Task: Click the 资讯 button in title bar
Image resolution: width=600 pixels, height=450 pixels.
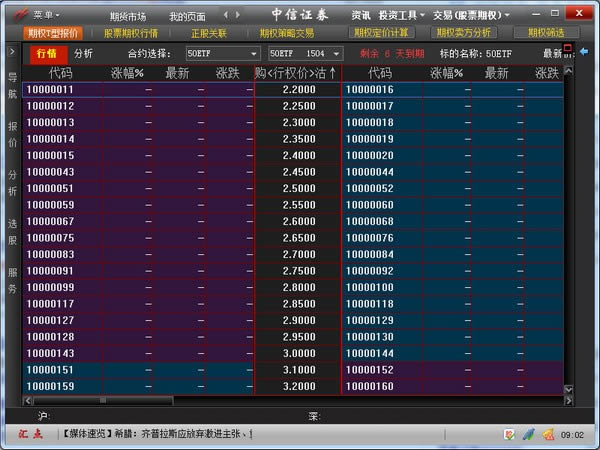Action: point(361,16)
